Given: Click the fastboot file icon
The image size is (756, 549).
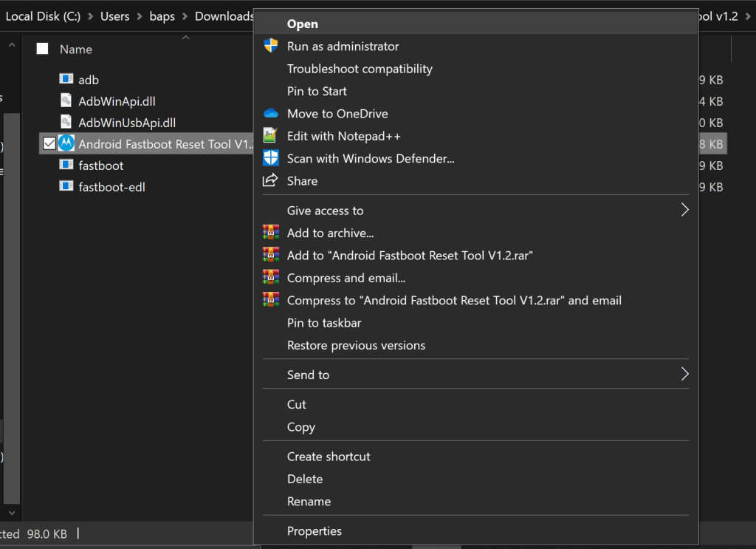Looking at the screenshot, I should click(x=66, y=165).
